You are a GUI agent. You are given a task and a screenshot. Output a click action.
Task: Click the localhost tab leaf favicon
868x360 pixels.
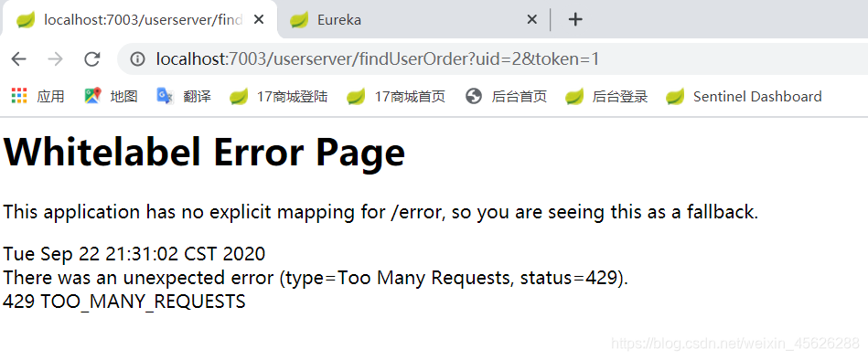coord(26,20)
